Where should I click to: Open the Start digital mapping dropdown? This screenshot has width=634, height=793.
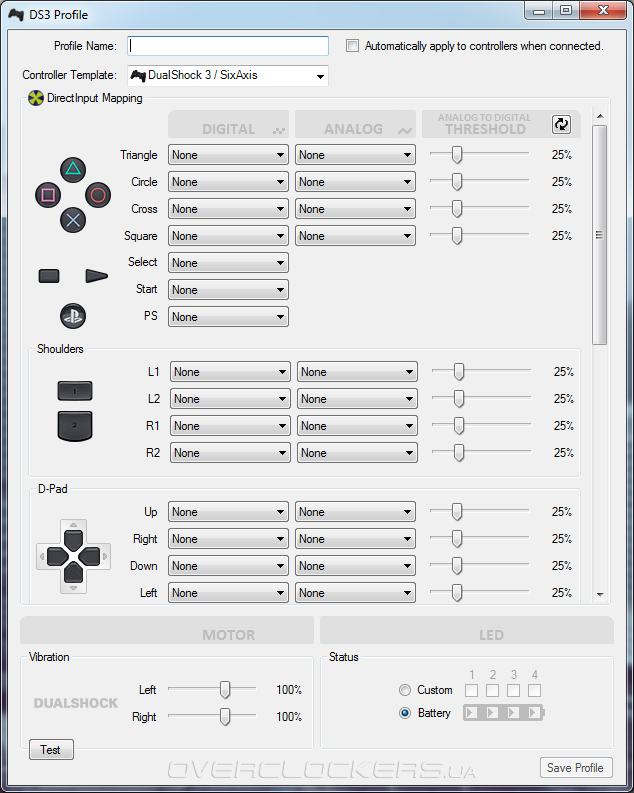pos(229,290)
